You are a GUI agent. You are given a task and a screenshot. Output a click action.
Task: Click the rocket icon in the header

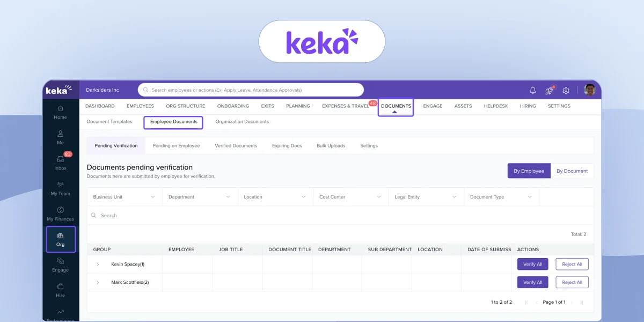tap(549, 90)
